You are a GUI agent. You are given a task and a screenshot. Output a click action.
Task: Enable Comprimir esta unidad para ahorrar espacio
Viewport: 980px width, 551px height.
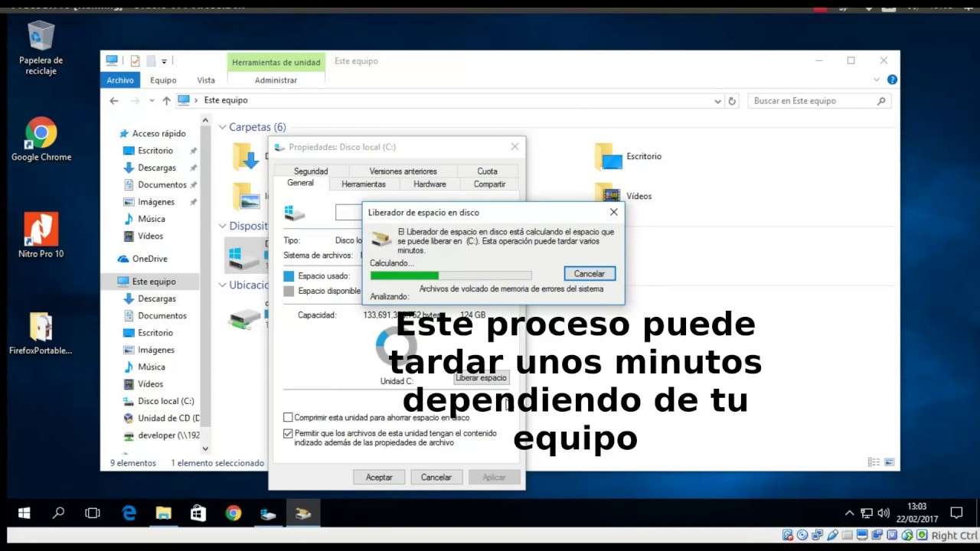[x=288, y=417]
